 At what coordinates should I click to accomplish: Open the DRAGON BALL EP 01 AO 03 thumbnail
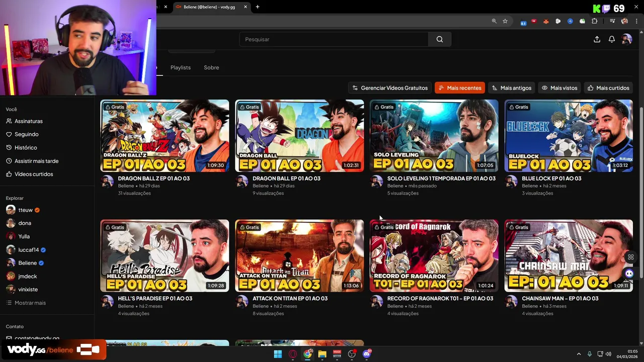pyautogui.click(x=299, y=136)
